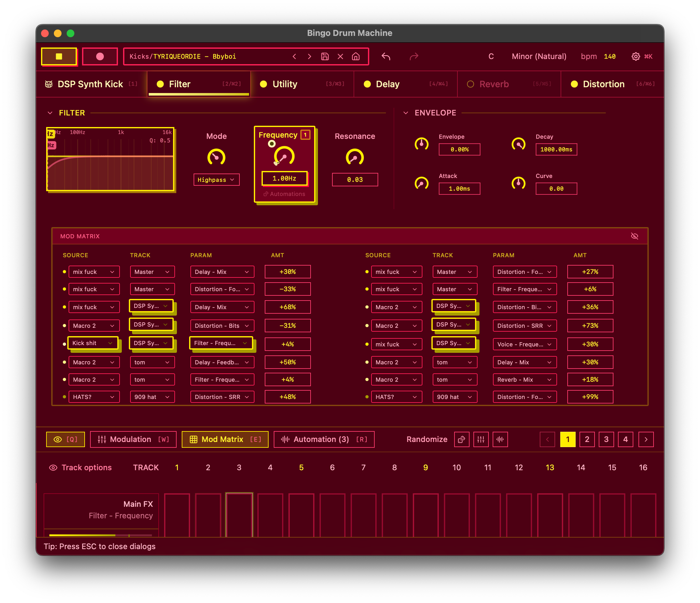Click the stop playback button

(x=59, y=56)
